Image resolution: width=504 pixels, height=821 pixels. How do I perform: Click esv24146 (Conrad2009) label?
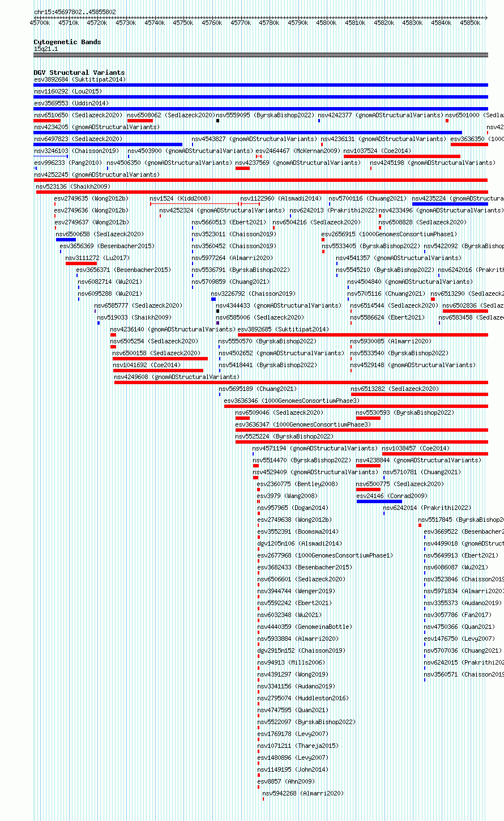point(392,496)
